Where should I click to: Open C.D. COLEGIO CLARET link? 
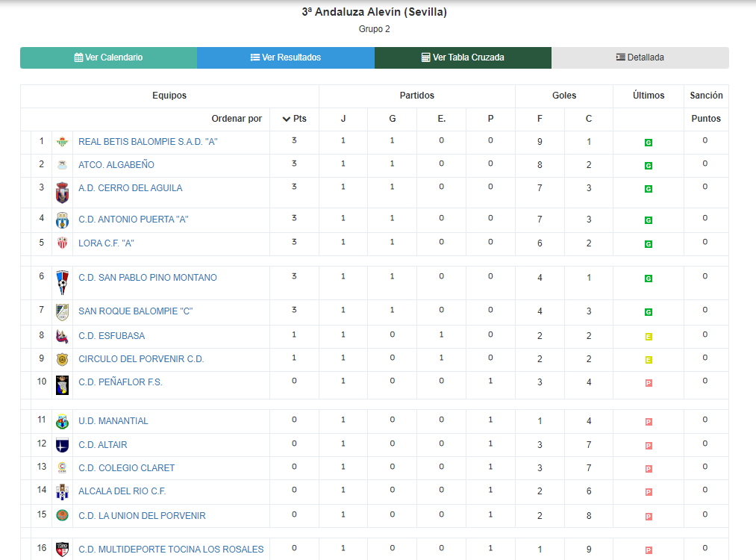126,468
